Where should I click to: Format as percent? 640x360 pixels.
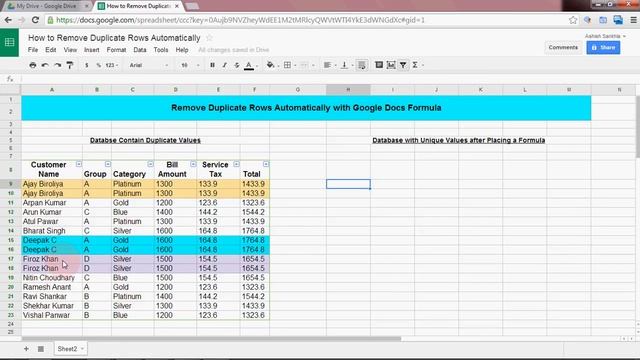click(98, 65)
